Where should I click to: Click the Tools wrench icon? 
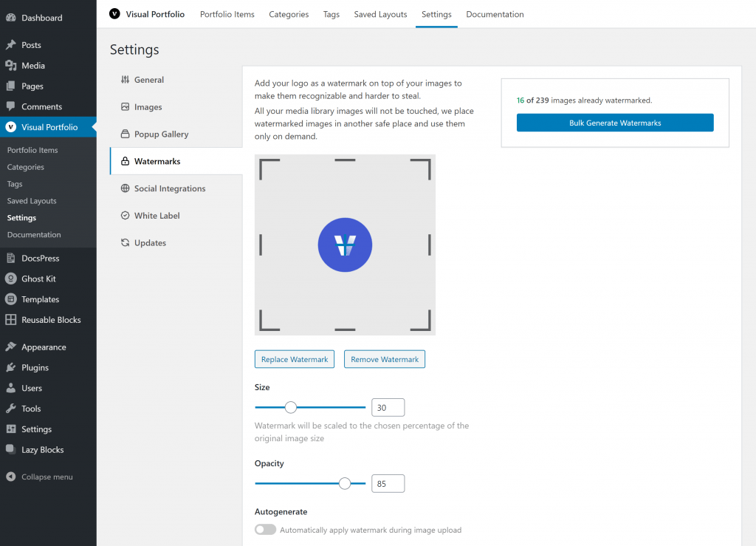[x=10, y=408]
